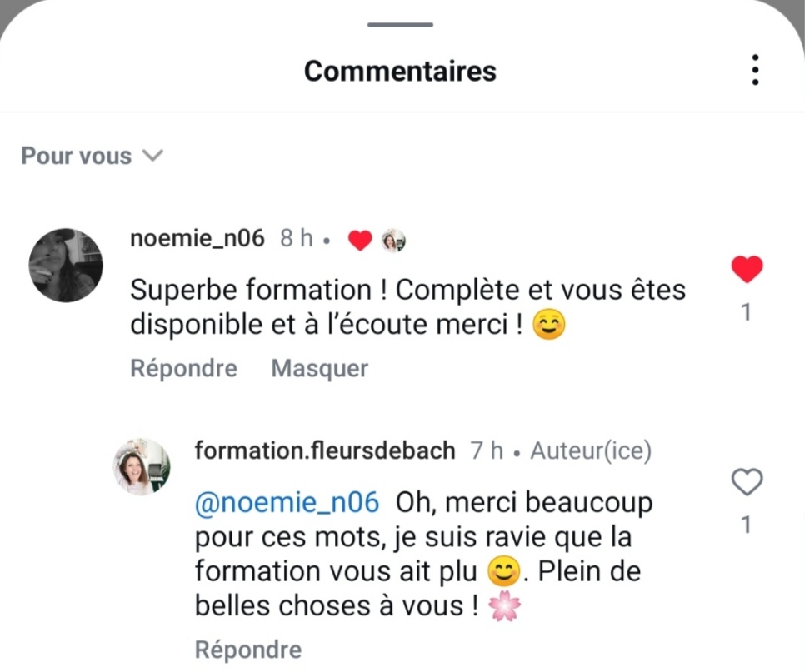Like the formation.fleursdebach reply with heart
Viewport: 805px width, 672px height.
(747, 482)
